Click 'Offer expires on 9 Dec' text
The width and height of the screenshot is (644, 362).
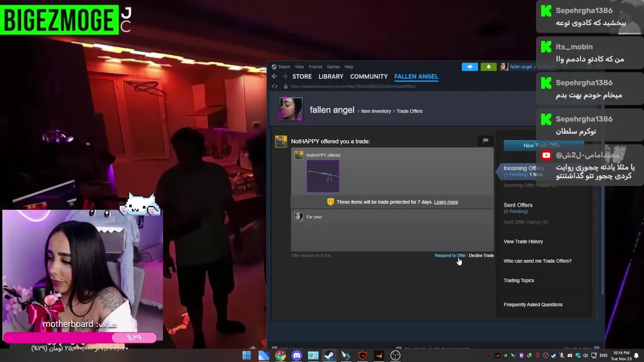pos(311,255)
